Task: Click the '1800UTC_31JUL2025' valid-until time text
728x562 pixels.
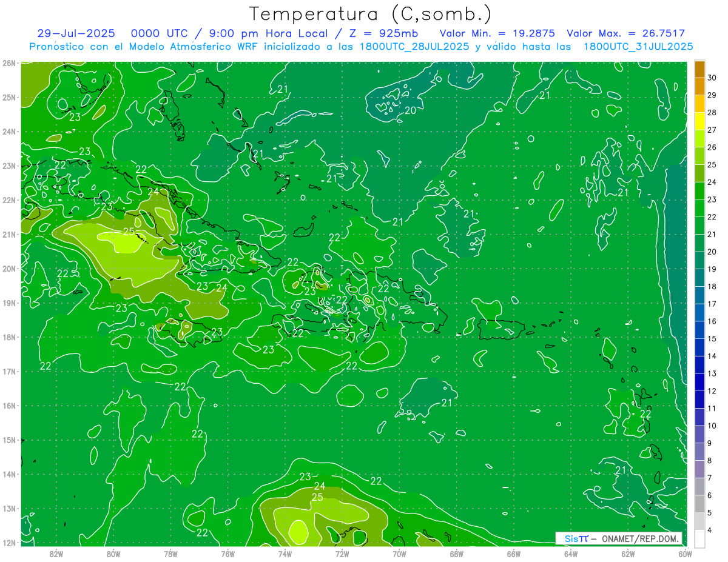Action: (639, 47)
